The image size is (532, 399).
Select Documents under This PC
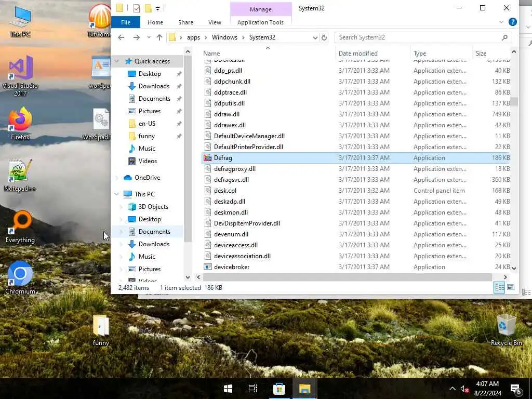coord(154,232)
